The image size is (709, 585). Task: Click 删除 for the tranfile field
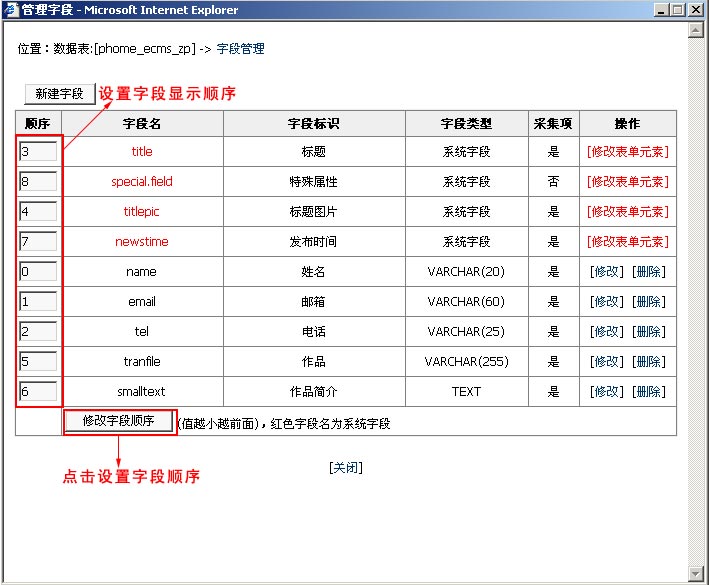click(x=648, y=362)
